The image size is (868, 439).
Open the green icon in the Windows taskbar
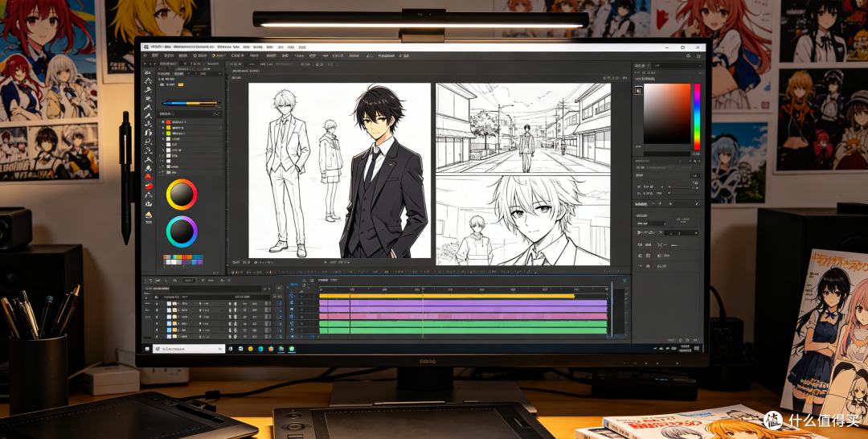pos(292,349)
